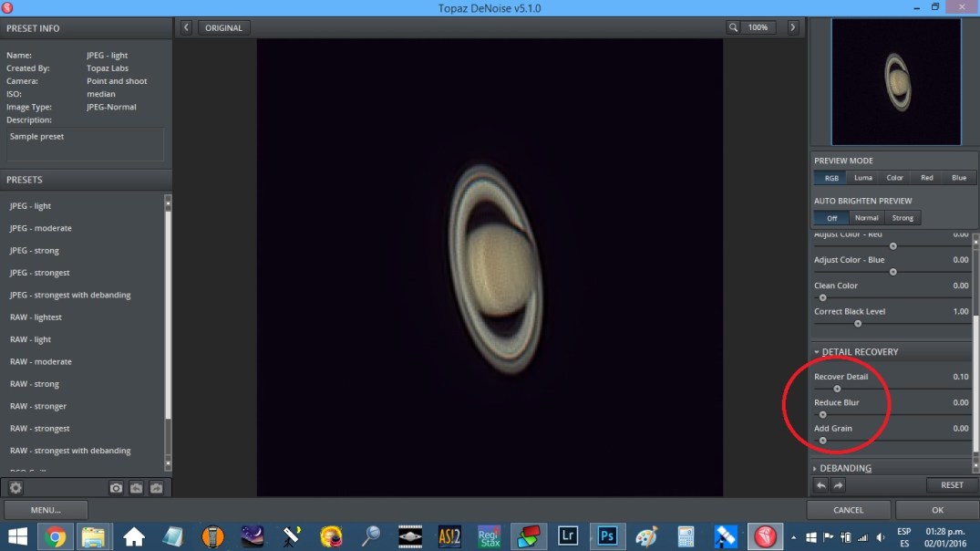Open Photoshop from the taskbar
980x551 pixels.
606,535
